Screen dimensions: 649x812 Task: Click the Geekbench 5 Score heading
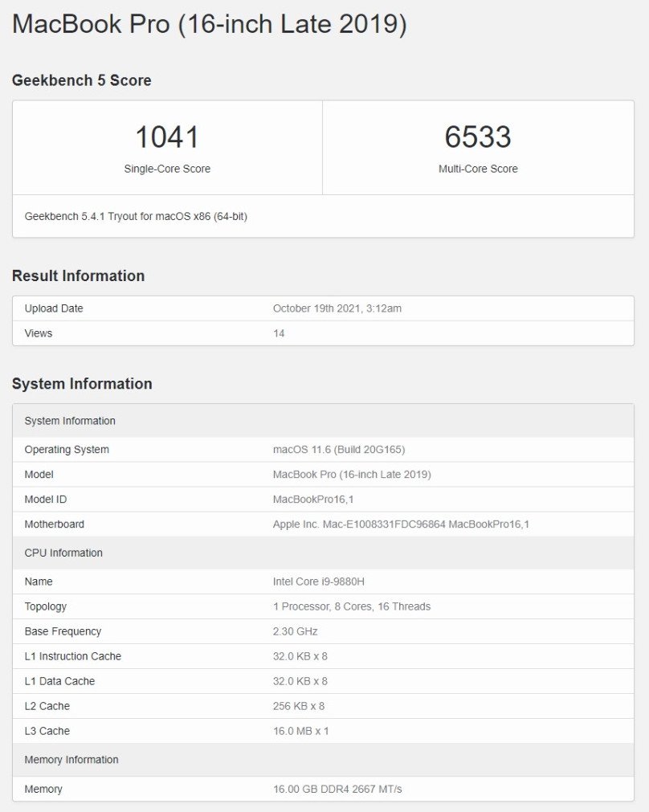point(81,80)
